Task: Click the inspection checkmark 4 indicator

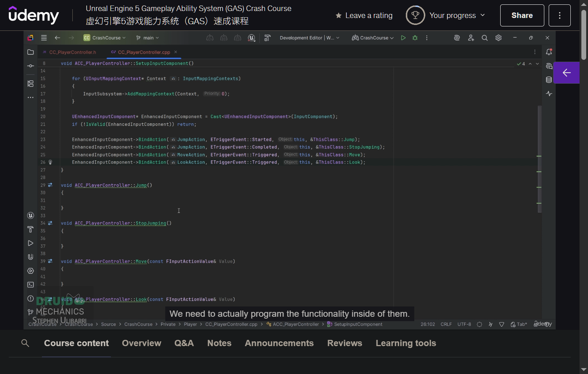Action: coord(521,64)
